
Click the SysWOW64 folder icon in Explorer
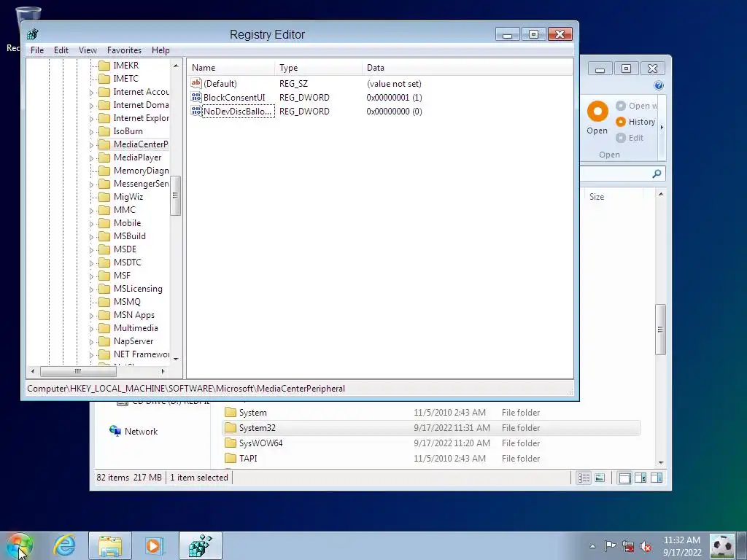(231, 443)
